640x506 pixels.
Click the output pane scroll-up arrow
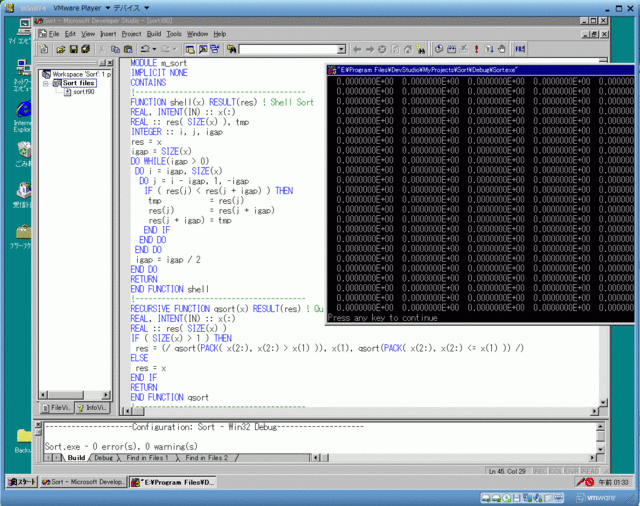click(600, 426)
